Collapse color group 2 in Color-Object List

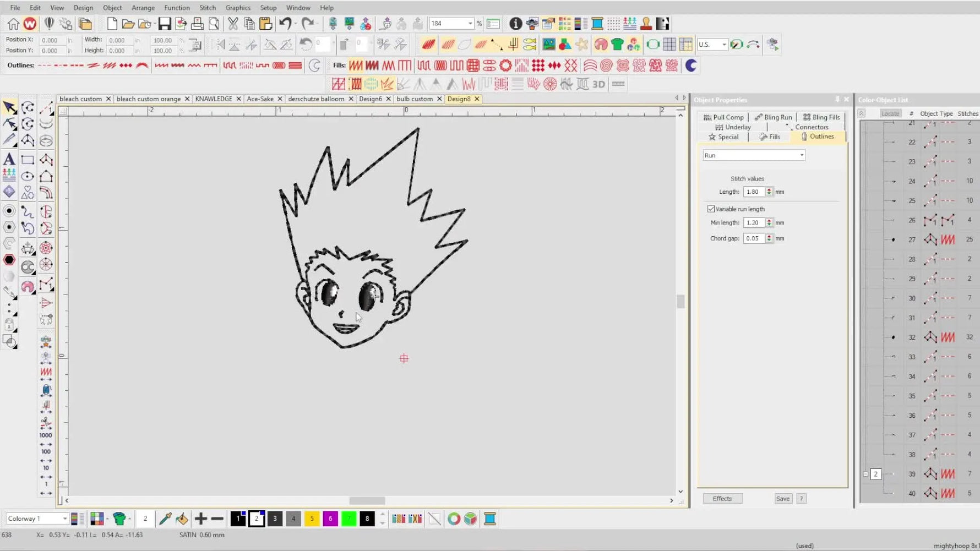865,474
